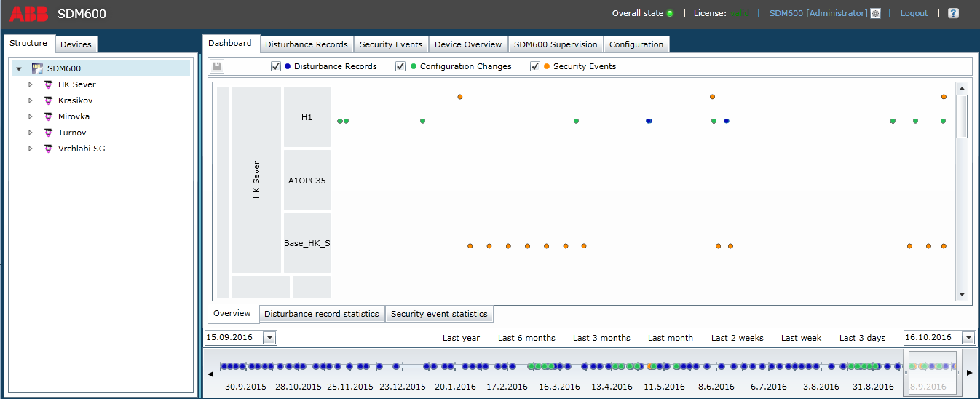980x399 pixels.
Task: Open the SDM600 Supervision tab
Action: coord(556,44)
